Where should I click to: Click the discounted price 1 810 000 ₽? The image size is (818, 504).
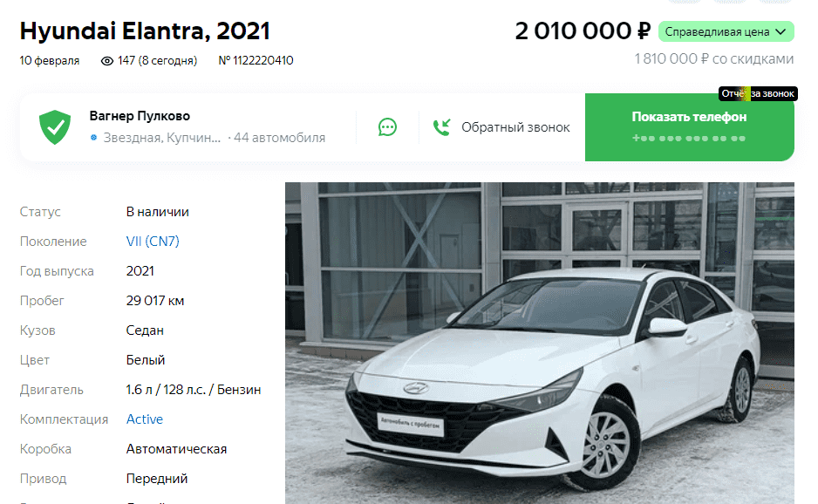click(x=713, y=59)
